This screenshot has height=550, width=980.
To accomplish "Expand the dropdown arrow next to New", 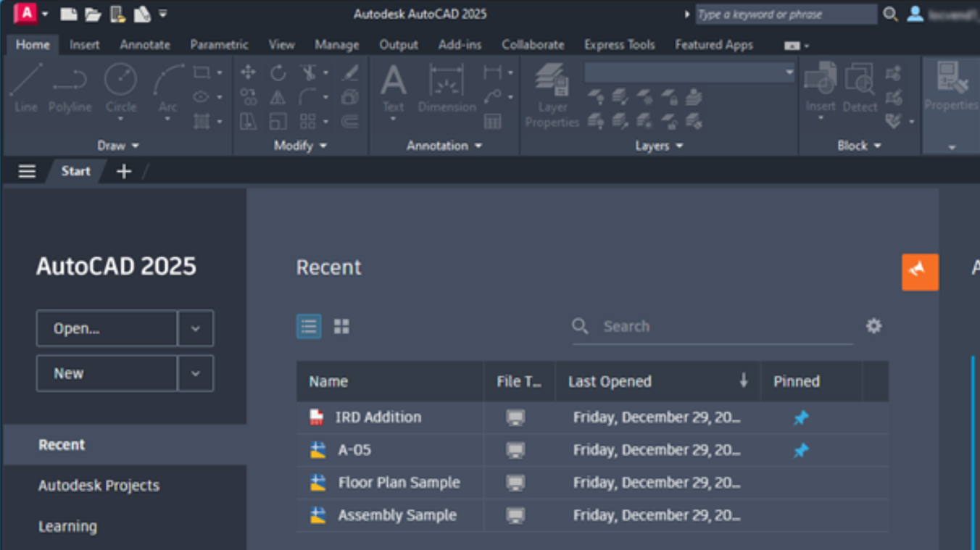I will coord(196,373).
